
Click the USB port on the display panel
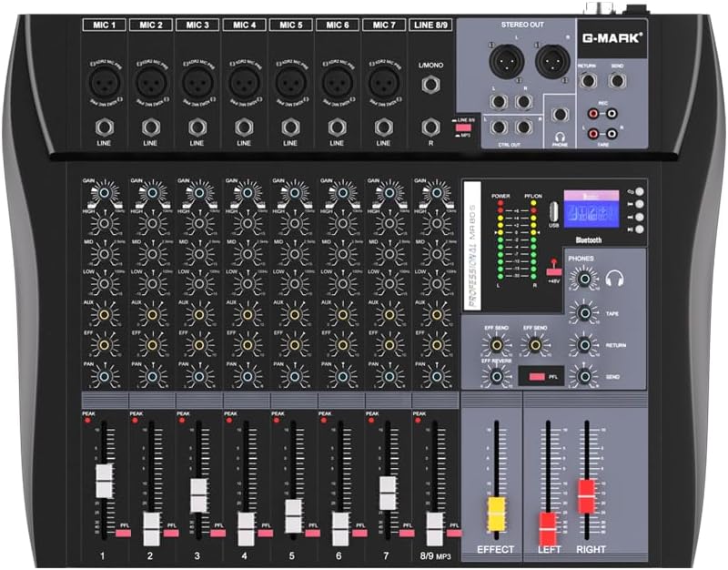pyautogui.click(x=553, y=213)
